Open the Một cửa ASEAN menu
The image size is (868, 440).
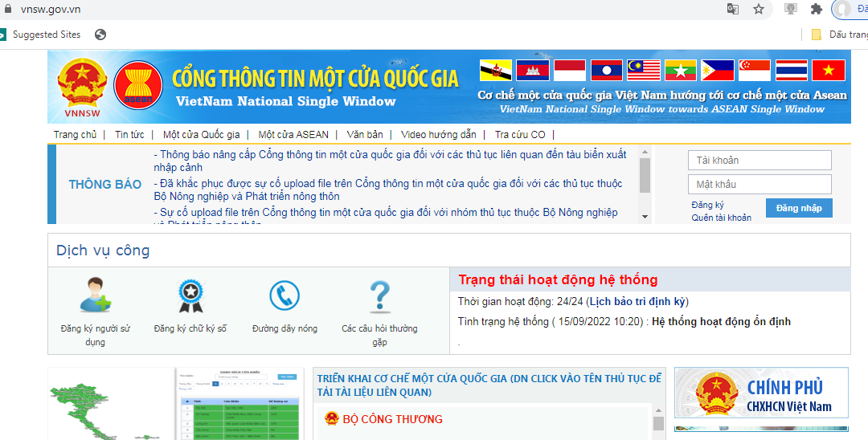point(293,134)
